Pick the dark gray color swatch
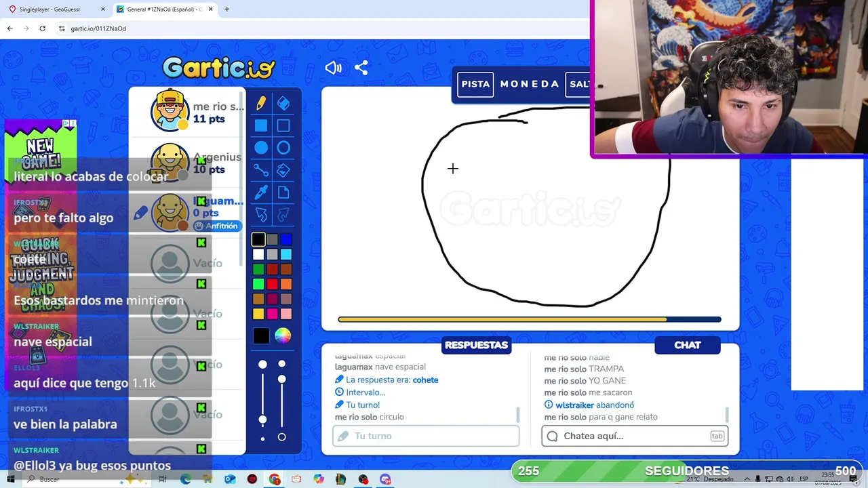This screenshot has height=488, width=868. tap(272, 239)
